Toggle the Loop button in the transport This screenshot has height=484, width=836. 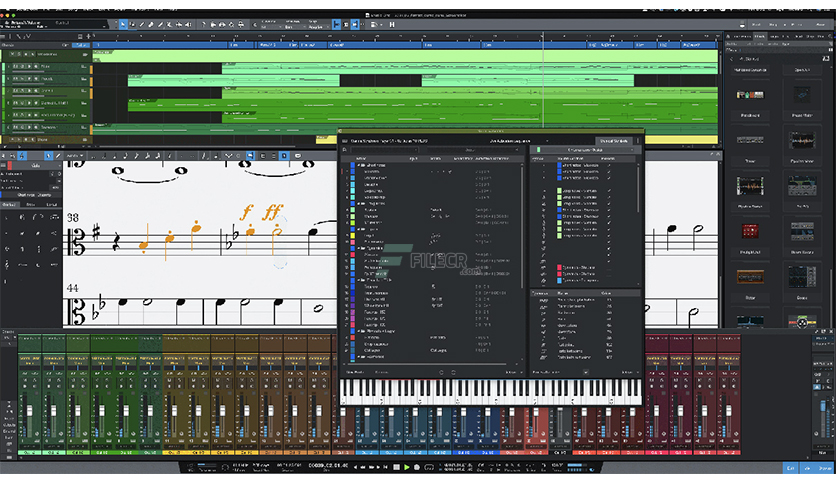click(x=429, y=467)
